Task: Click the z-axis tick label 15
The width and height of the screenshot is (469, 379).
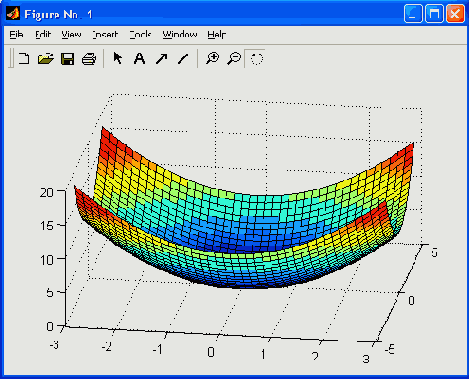Action: click(46, 226)
